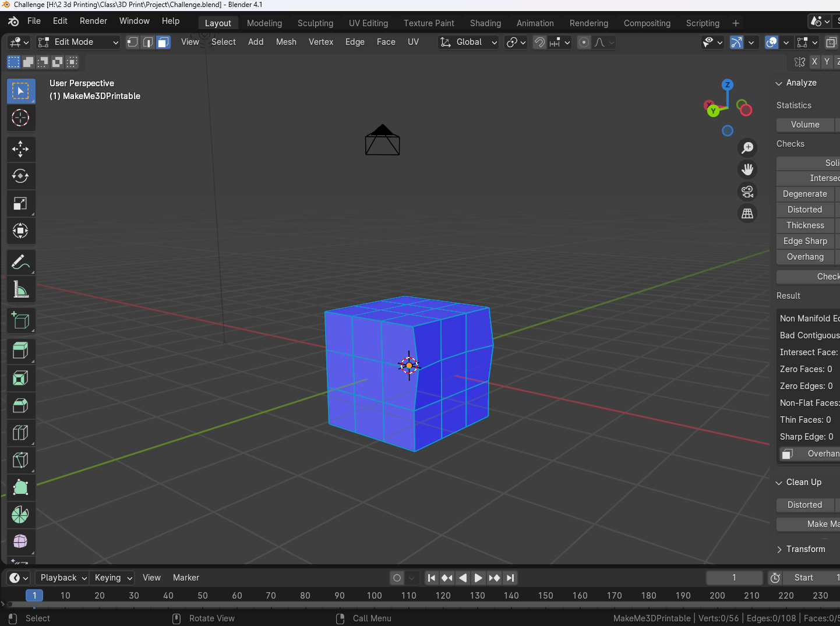Add a new workspace tab
The height and width of the screenshot is (626, 840).
(736, 23)
